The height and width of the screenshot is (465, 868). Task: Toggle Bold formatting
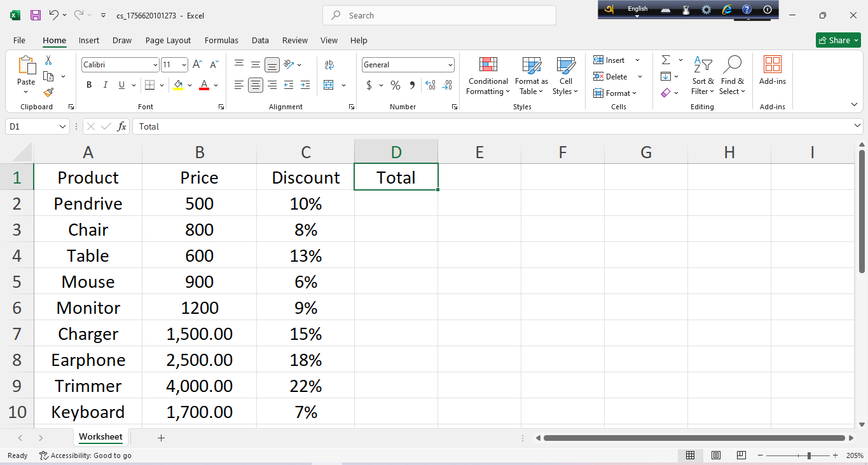coord(89,85)
